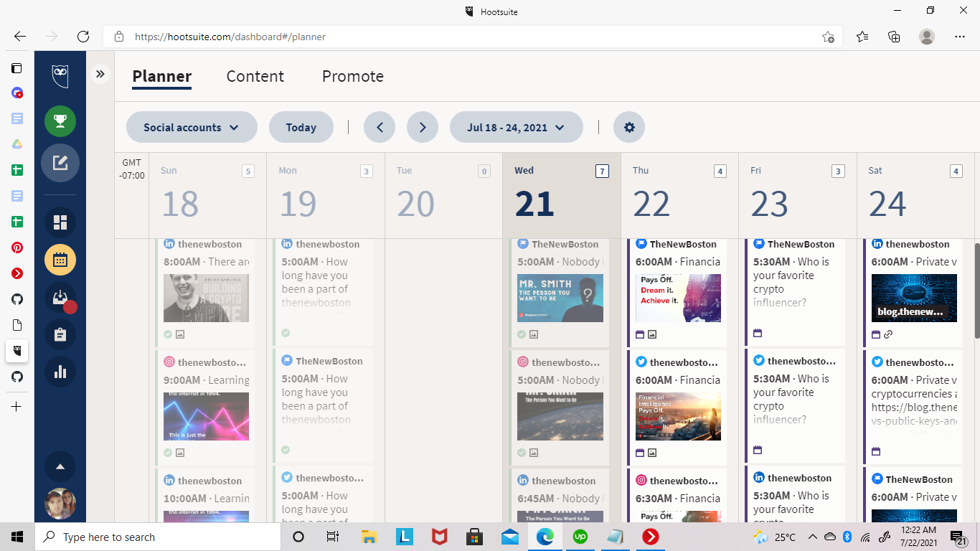Expand the sidebar with the double chevron
980x551 pixels.
pyautogui.click(x=100, y=72)
